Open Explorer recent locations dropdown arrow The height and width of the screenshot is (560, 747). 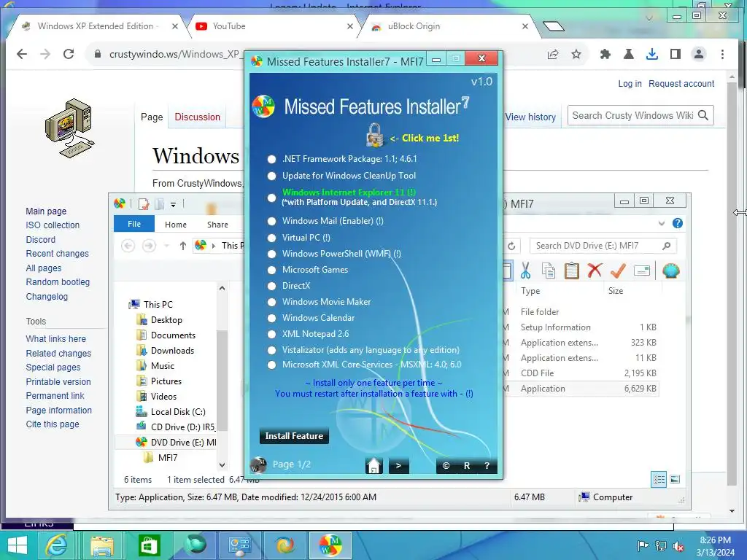point(167,246)
